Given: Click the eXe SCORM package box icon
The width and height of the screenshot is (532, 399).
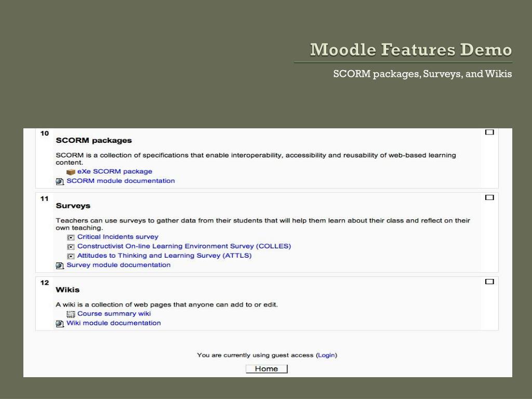Looking at the screenshot, I should 71,172.
